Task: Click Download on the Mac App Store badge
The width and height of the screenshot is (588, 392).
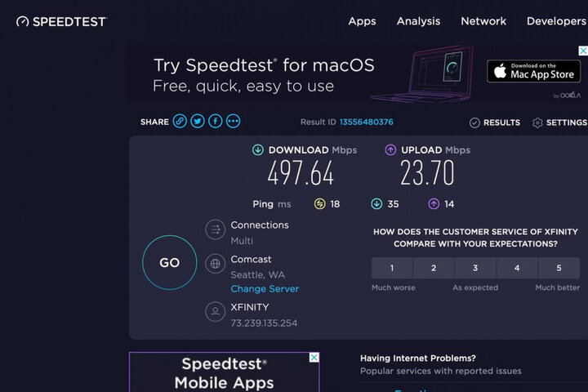Action: pos(533,71)
